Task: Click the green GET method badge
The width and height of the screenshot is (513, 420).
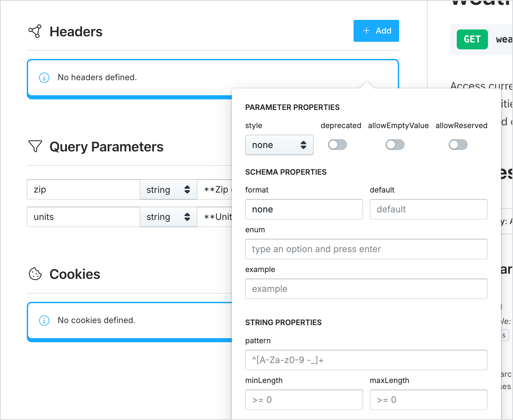Action: (x=472, y=39)
